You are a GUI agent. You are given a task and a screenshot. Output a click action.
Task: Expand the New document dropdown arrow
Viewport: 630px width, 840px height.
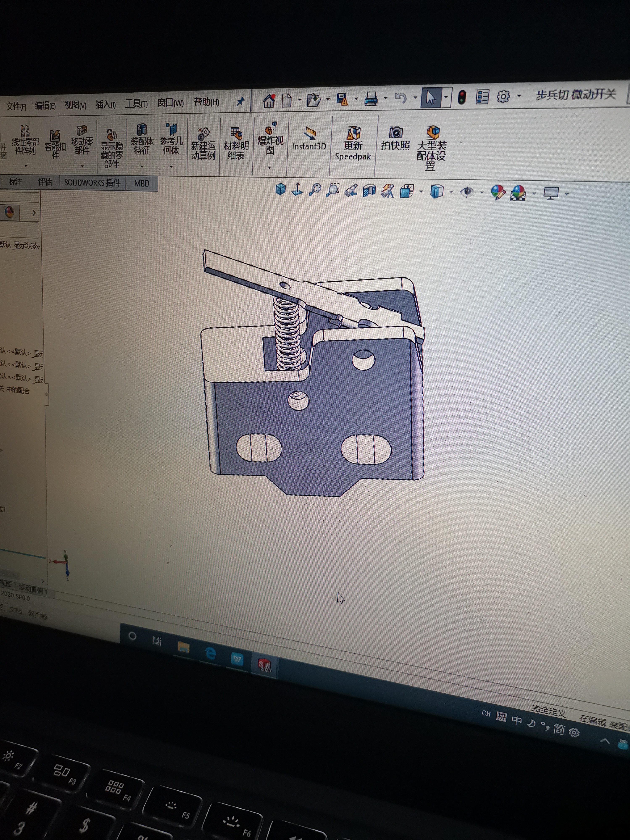(300, 100)
